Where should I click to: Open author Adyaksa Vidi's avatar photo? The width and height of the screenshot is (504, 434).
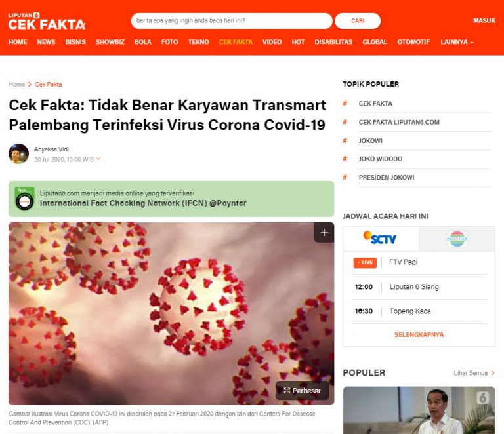pyautogui.click(x=18, y=154)
